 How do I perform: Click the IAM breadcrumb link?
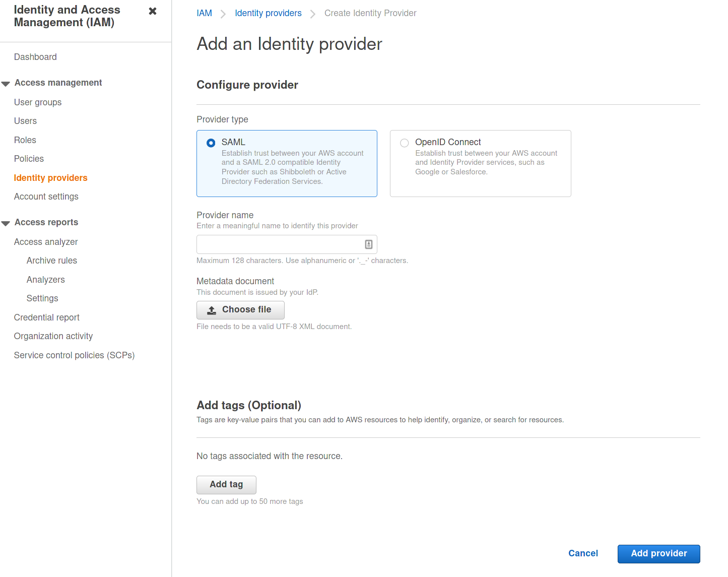coord(204,13)
